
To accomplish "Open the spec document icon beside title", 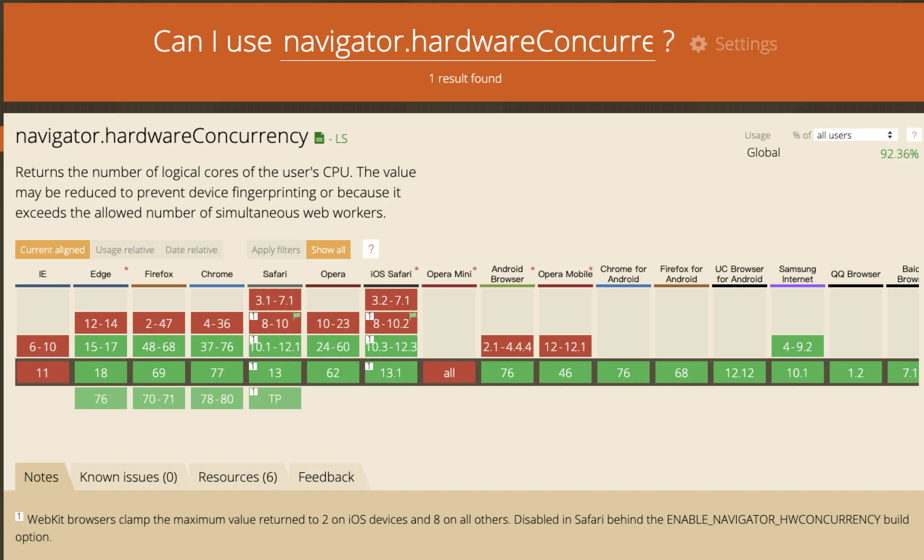I will 319,138.
